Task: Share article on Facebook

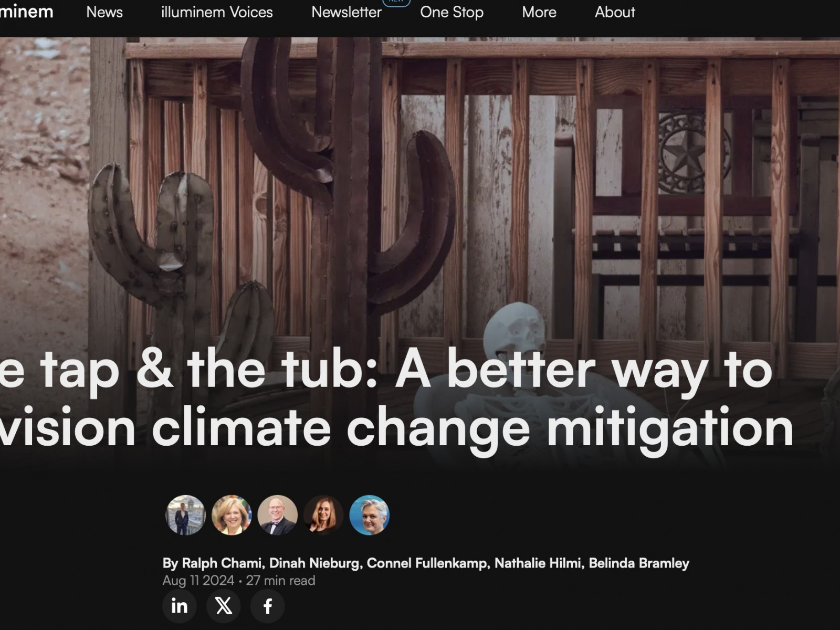Action: pyautogui.click(x=268, y=606)
